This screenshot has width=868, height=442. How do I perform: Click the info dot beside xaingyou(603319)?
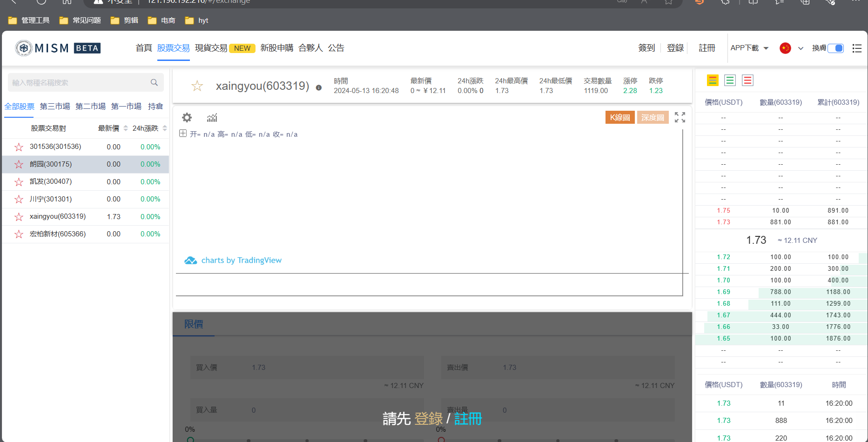click(319, 87)
